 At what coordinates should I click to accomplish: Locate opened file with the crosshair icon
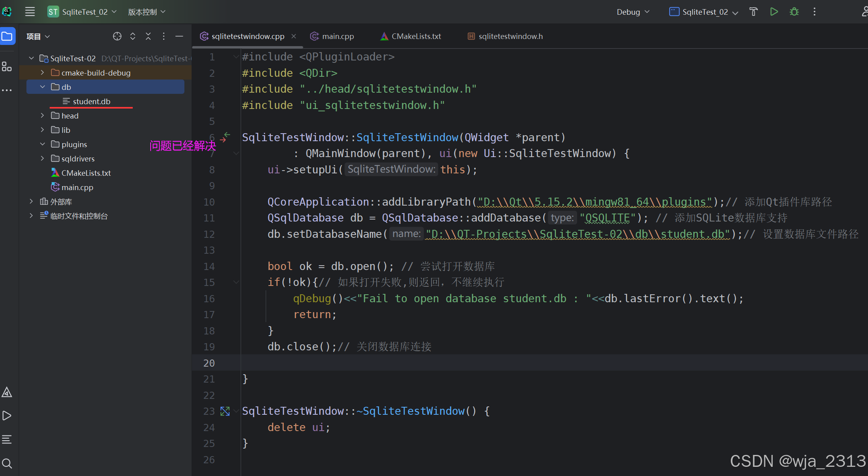[x=117, y=36]
